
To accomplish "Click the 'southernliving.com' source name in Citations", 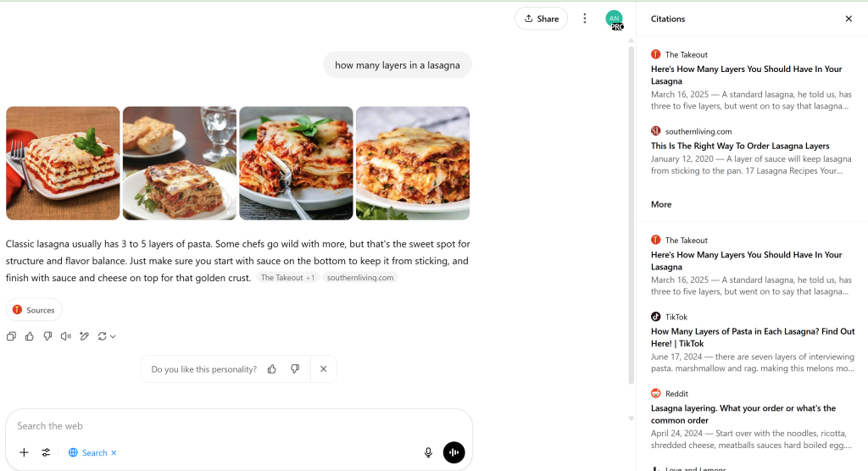I will (698, 131).
